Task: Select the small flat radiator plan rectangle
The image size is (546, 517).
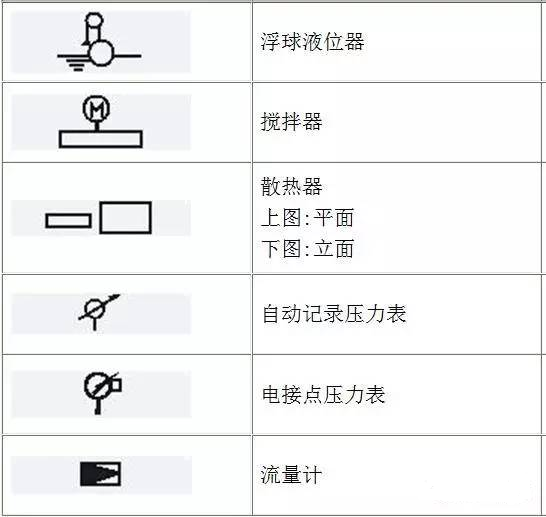Action: coord(68,221)
